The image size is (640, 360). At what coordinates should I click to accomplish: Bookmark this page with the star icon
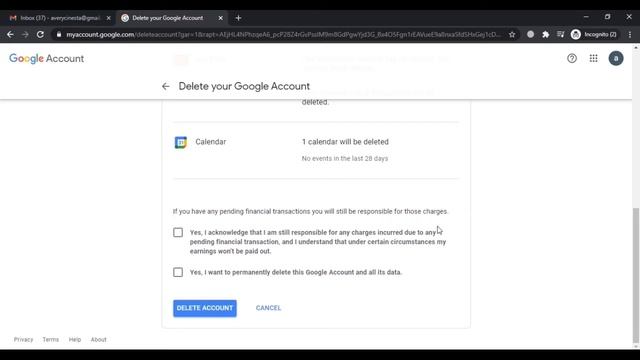(512, 35)
